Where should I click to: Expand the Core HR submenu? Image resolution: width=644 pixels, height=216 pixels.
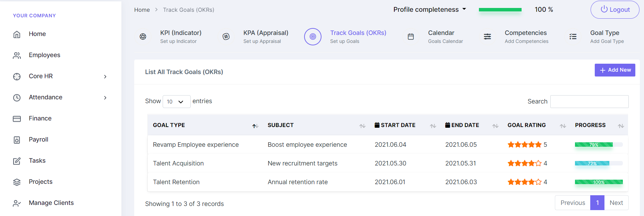(x=105, y=76)
